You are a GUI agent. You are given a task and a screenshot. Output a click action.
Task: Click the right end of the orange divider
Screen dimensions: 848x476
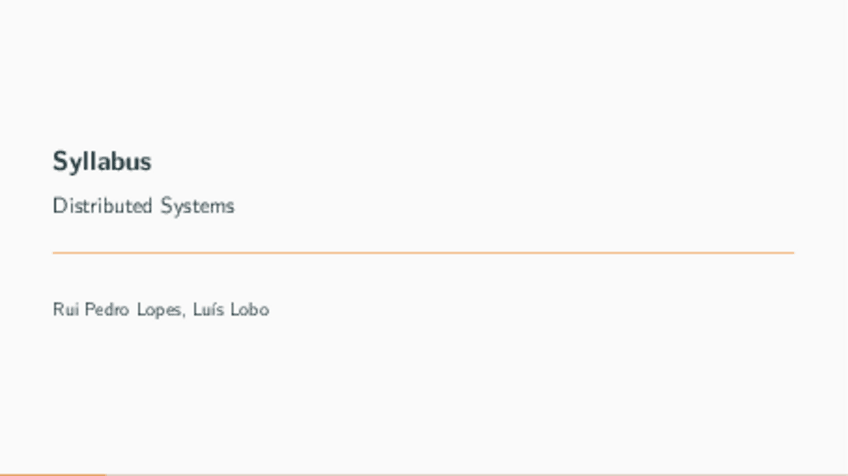coord(790,253)
